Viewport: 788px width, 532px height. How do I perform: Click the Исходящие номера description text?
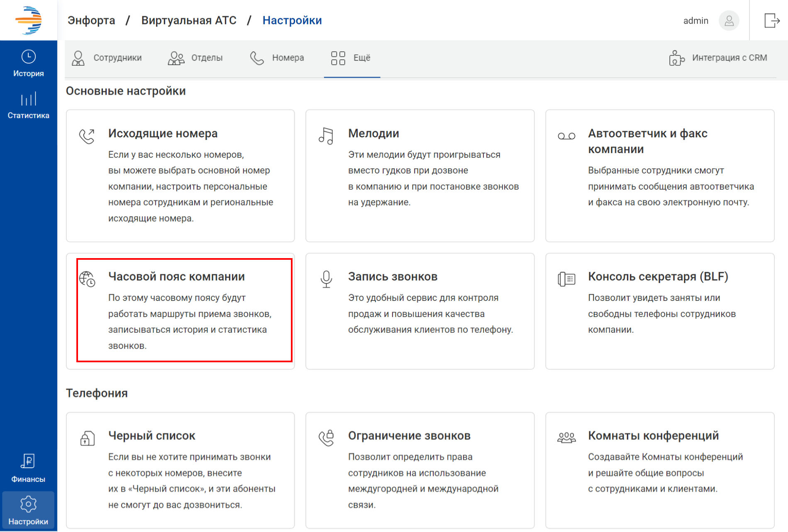pyautogui.click(x=191, y=186)
